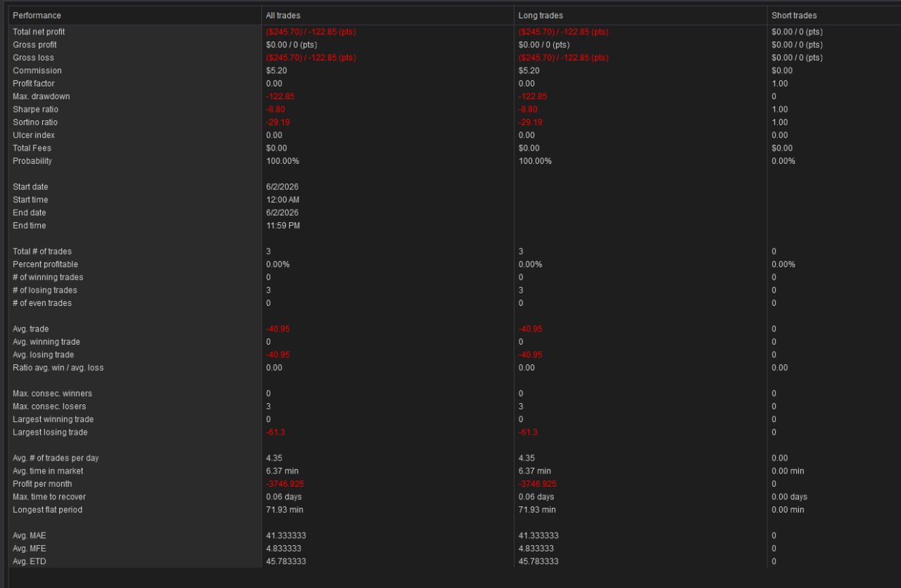This screenshot has width=901, height=588.
Task: Click the Avg. time in market label
Action: coord(48,471)
